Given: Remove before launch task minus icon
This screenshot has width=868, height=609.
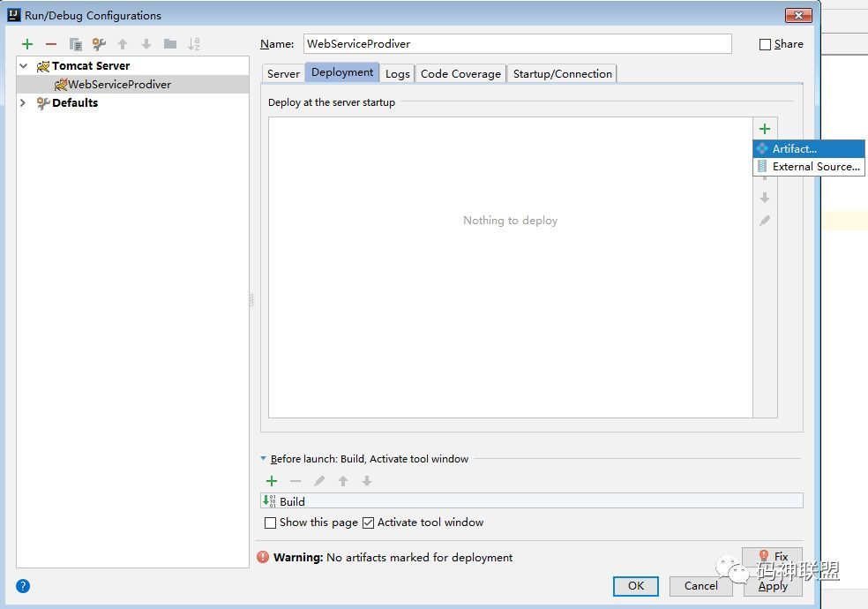Looking at the screenshot, I should pyautogui.click(x=295, y=480).
